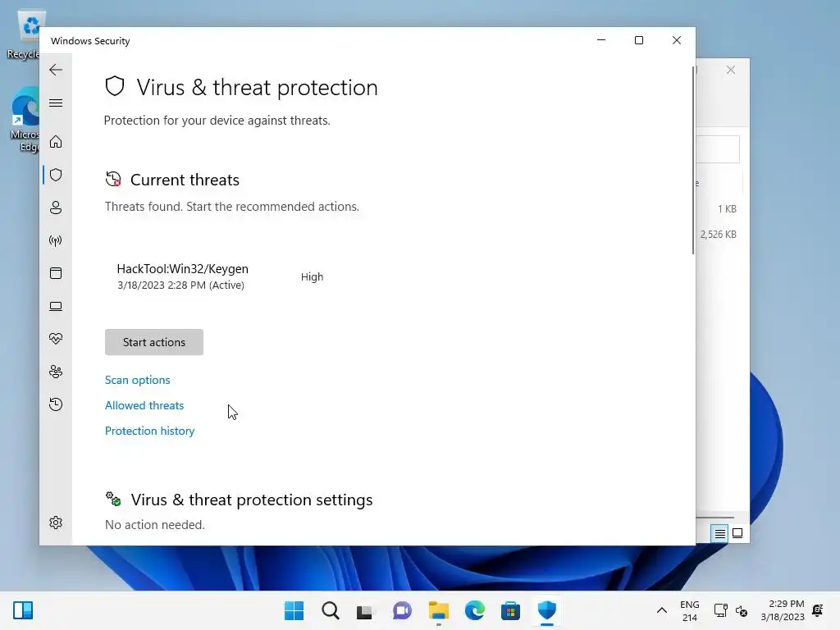
Task: Open taskbar Search
Action: point(330,610)
